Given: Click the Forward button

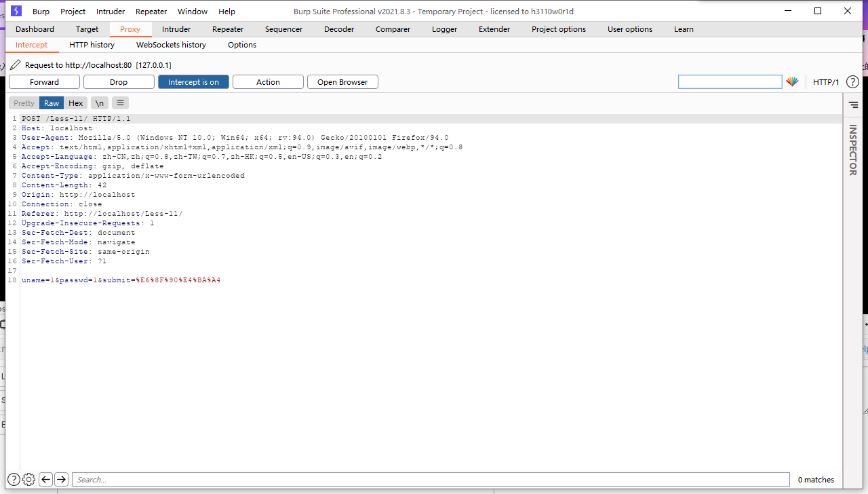Looking at the screenshot, I should point(44,82).
